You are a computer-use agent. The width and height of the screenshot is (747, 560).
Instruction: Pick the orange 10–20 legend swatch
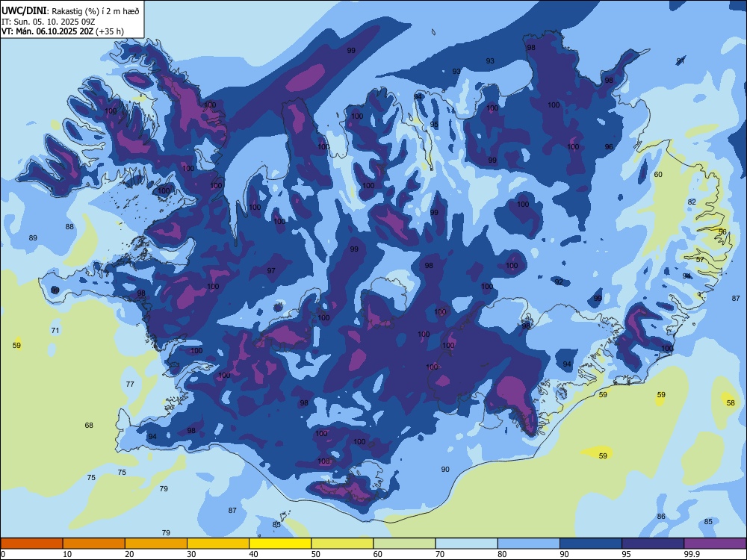point(94,544)
